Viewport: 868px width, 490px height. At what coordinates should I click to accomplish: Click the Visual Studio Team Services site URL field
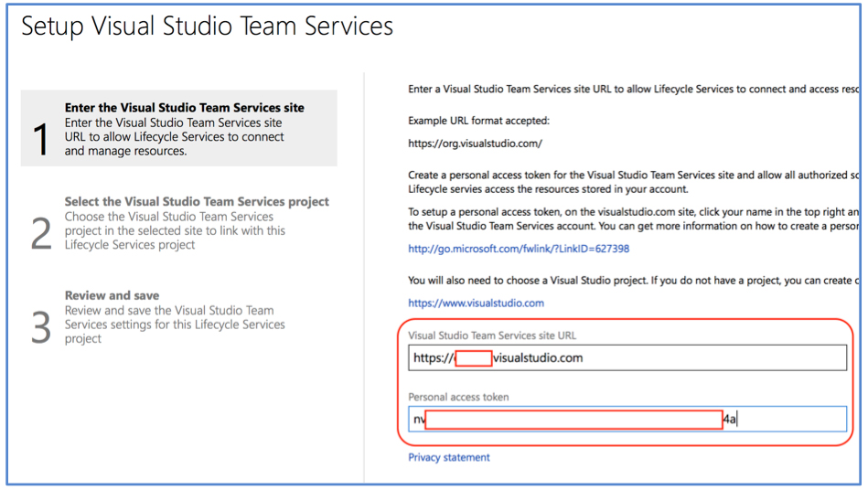[x=627, y=357]
